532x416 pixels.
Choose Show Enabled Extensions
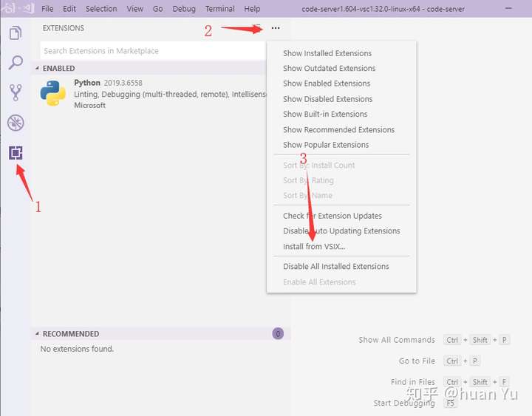[x=341, y=83]
